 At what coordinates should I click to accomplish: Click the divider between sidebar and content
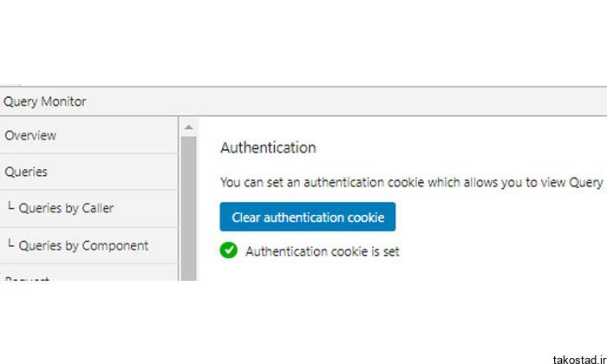(179, 198)
